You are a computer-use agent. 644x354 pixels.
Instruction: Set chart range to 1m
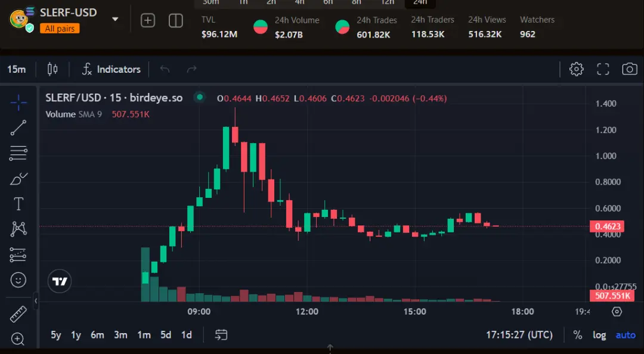click(x=144, y=335)
